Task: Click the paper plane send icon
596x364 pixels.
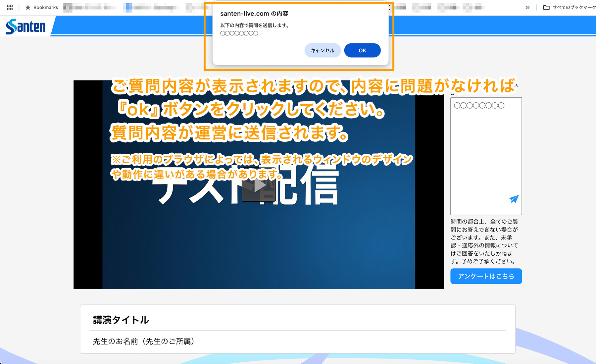Action: [x=514, y=199]
